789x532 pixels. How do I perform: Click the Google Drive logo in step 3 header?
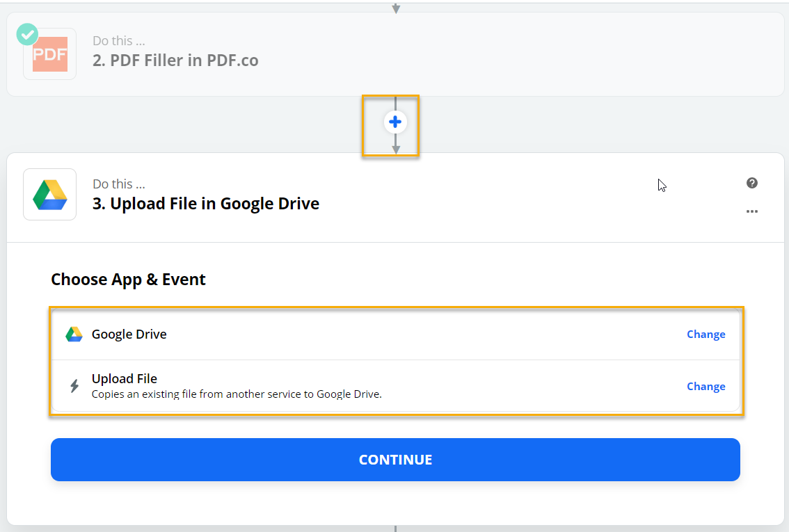(50, 195)
